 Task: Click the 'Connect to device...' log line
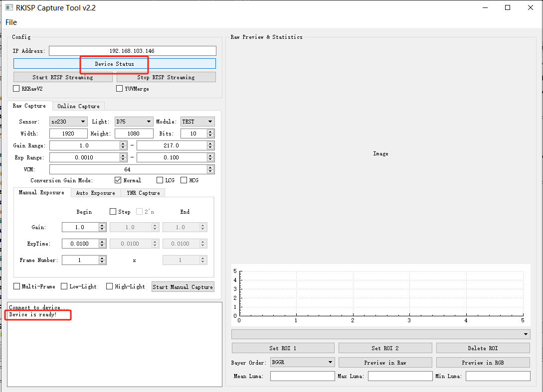pos(38,307)
